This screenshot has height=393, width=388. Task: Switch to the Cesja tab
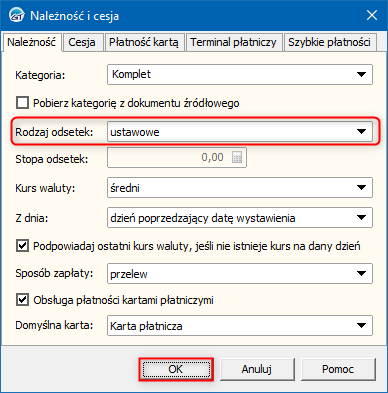[83, 42]
